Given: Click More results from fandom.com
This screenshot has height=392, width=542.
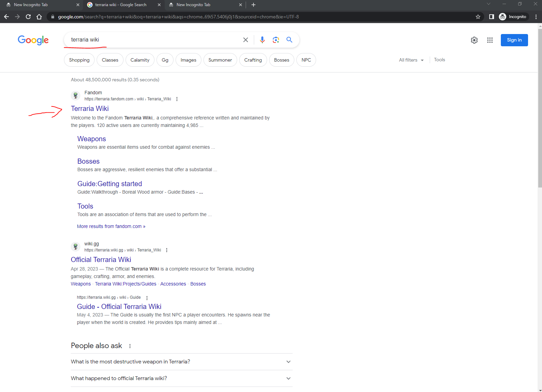Looking at the screenshot, I should click(111, 226).
